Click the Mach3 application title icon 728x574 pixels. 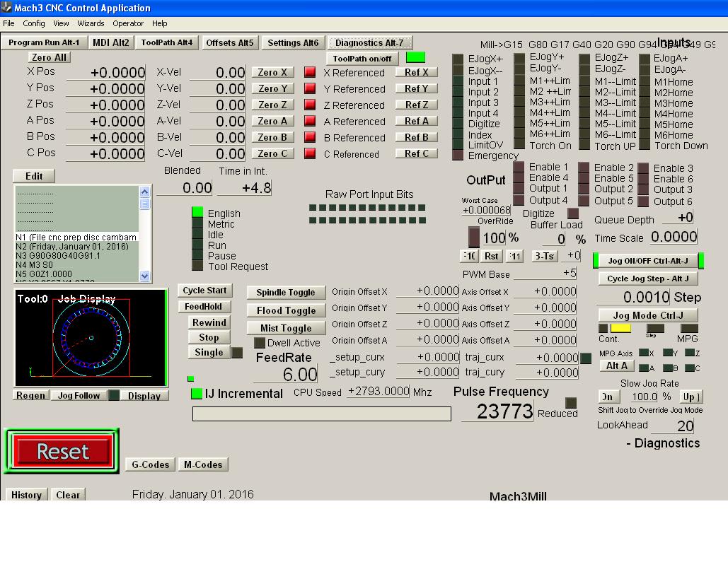(6, 8)
